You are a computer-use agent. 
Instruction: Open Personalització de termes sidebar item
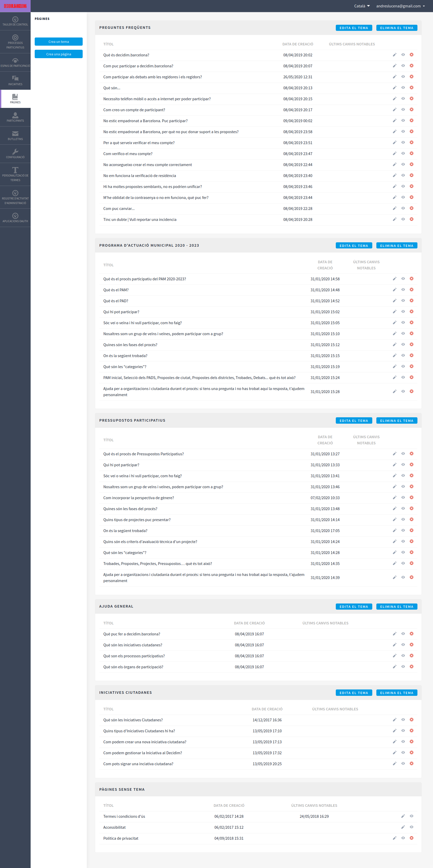(15, 174)
